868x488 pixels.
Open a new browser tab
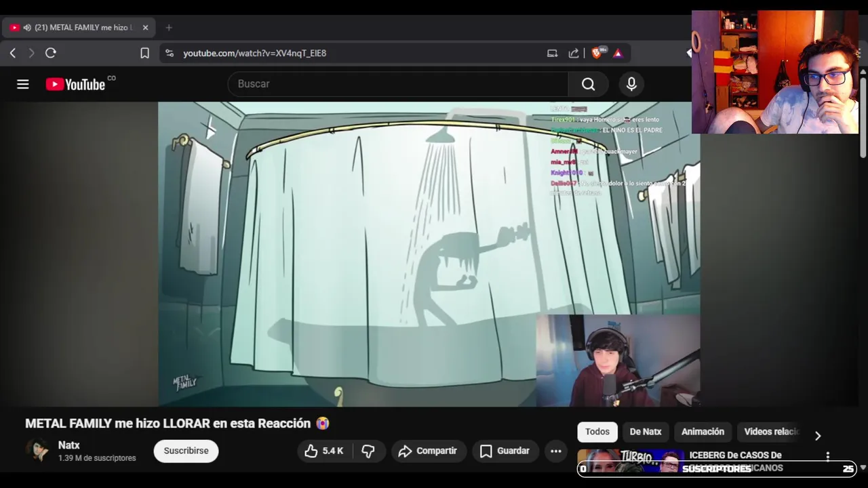coord(169,28)
